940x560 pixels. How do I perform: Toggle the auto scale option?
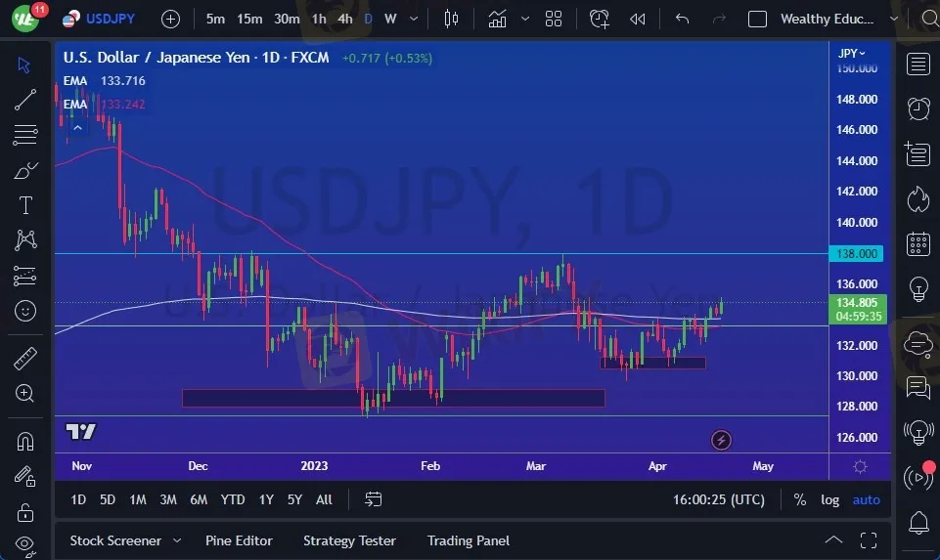click(866, 499)
